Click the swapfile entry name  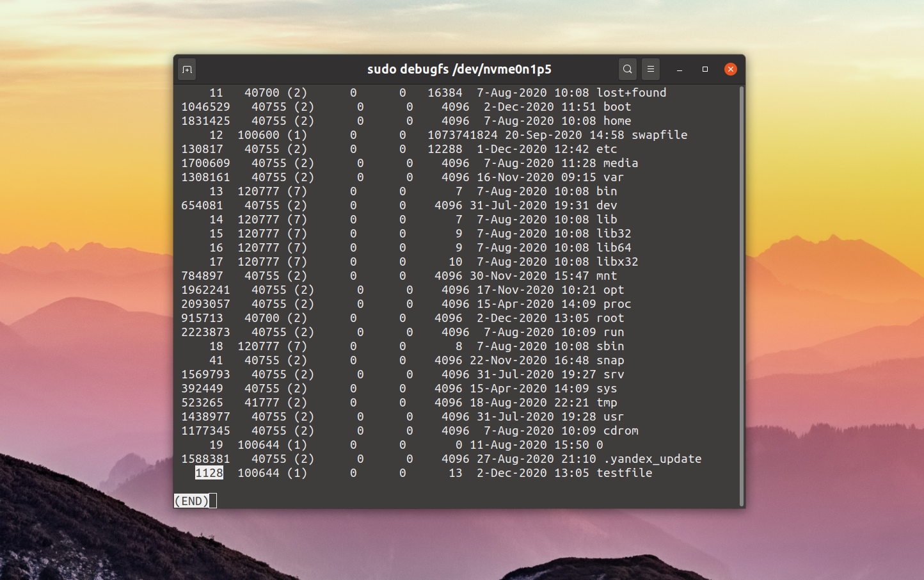pos(659,135)
